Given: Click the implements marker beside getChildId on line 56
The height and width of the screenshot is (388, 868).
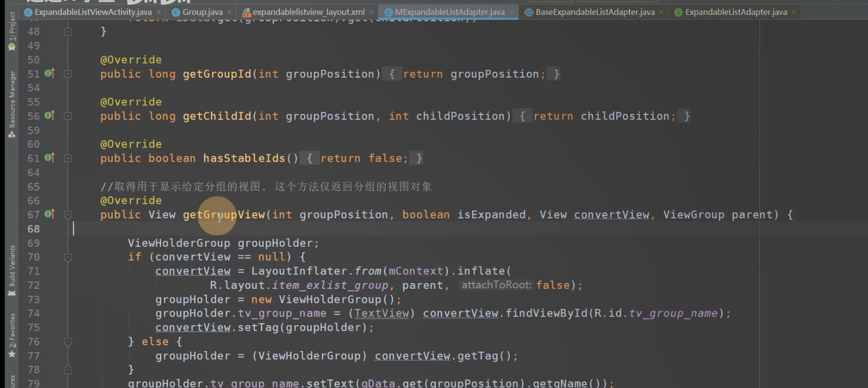Looking at the screenshot, I should tap(49, 115).
